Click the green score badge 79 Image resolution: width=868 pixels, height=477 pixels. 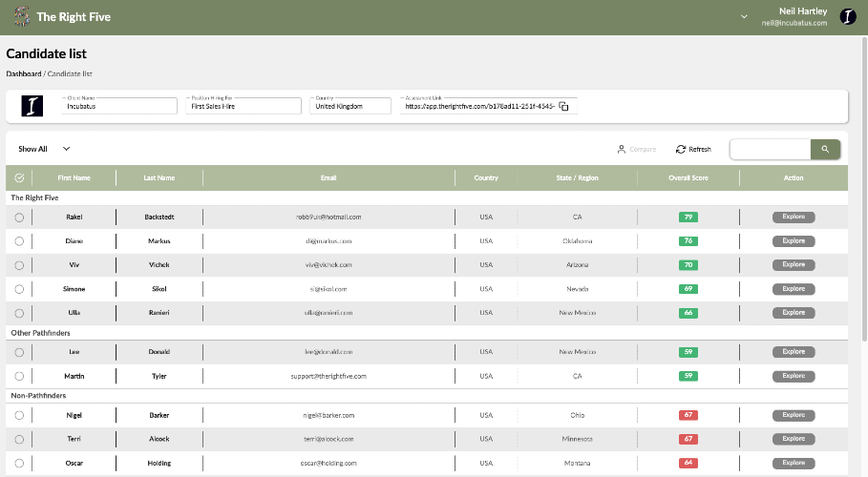(x=688, y=218)
